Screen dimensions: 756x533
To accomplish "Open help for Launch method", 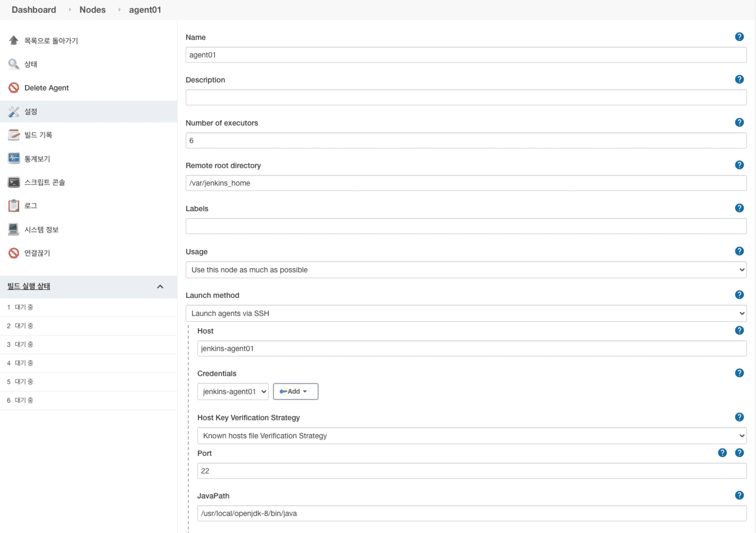I will (x=739, y=295).
